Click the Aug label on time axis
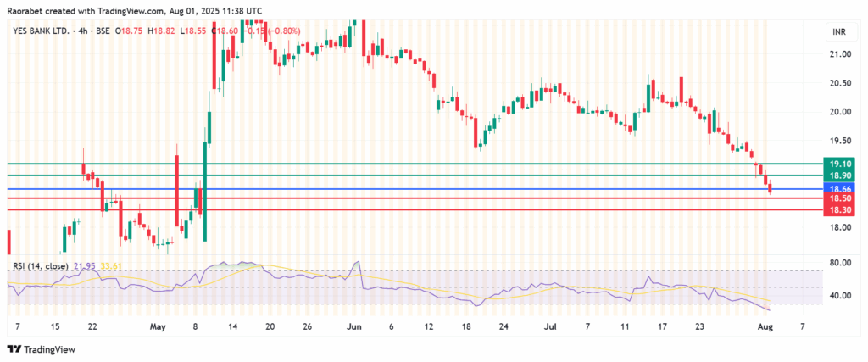 coord(768,326)
